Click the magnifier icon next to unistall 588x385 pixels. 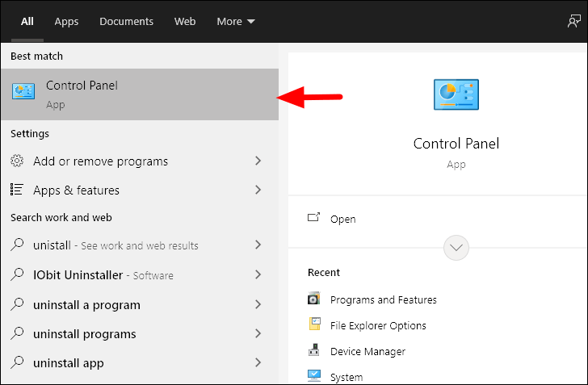pos(17,245)
